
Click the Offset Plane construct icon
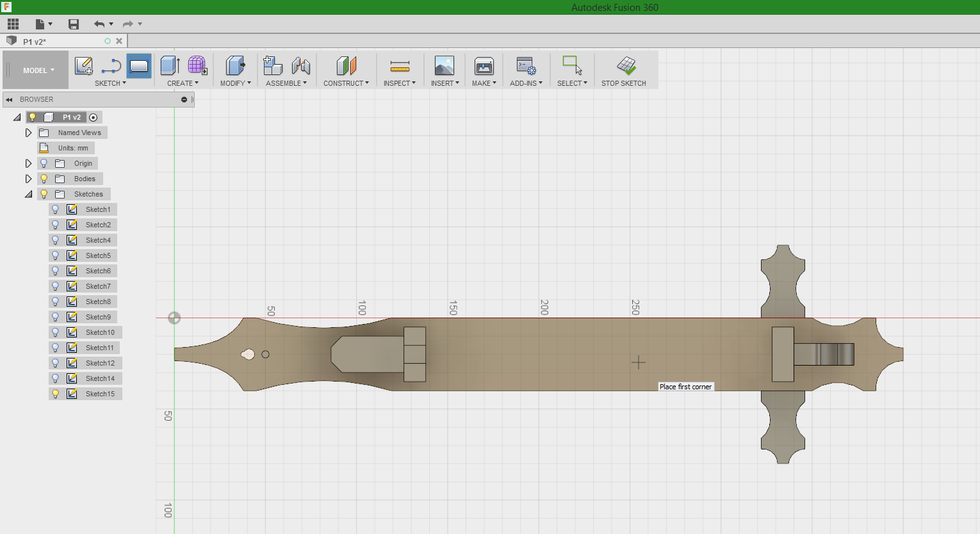pyautogui.click(x=346, y=65)
